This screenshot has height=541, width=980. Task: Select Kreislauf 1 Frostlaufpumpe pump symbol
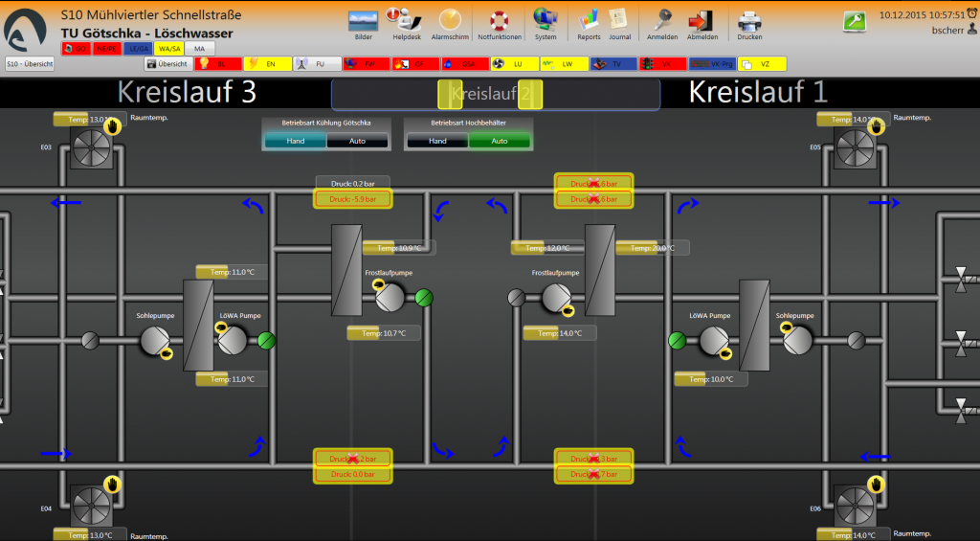(x=556, y=298)
